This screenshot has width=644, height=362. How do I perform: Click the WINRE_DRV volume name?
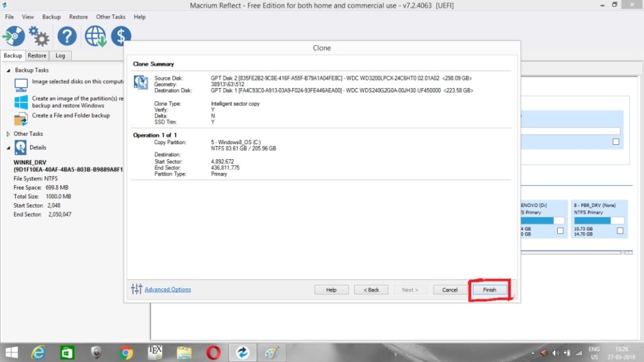click(x=30, y=162)
